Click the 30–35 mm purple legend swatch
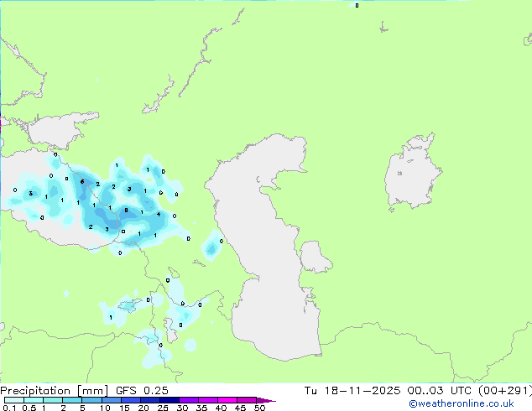Image resolution: width=532 pixels, height=411 pixels. pyautogui.click(x=188, y=400)
